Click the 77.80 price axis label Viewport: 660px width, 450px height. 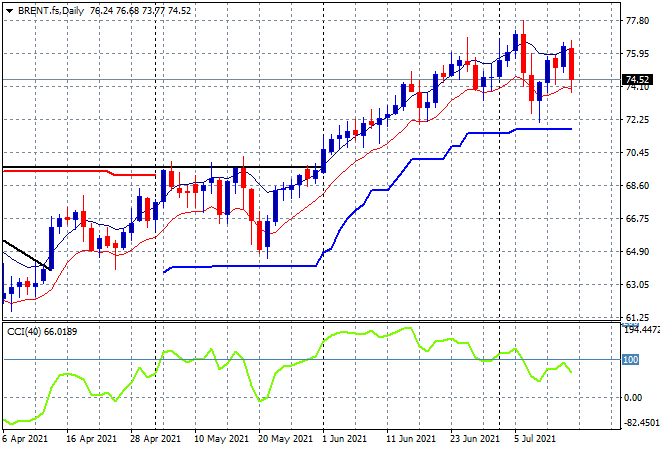(x=637, y=21)
